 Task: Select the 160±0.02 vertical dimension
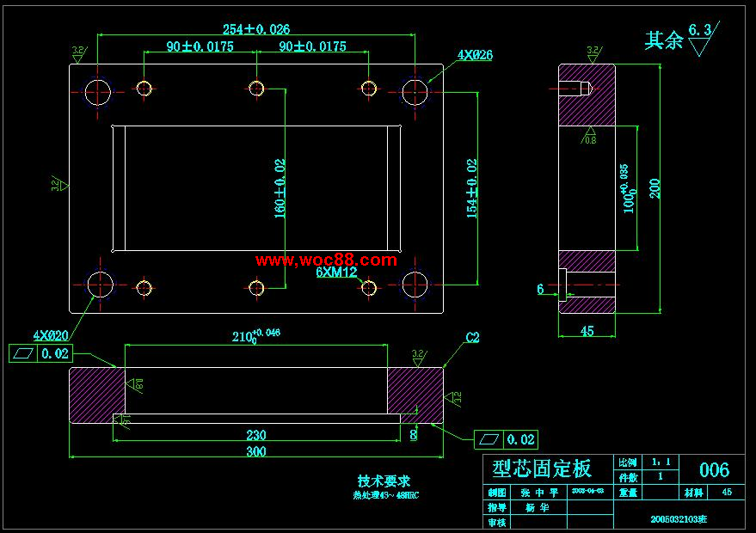(x=280, y=188)
